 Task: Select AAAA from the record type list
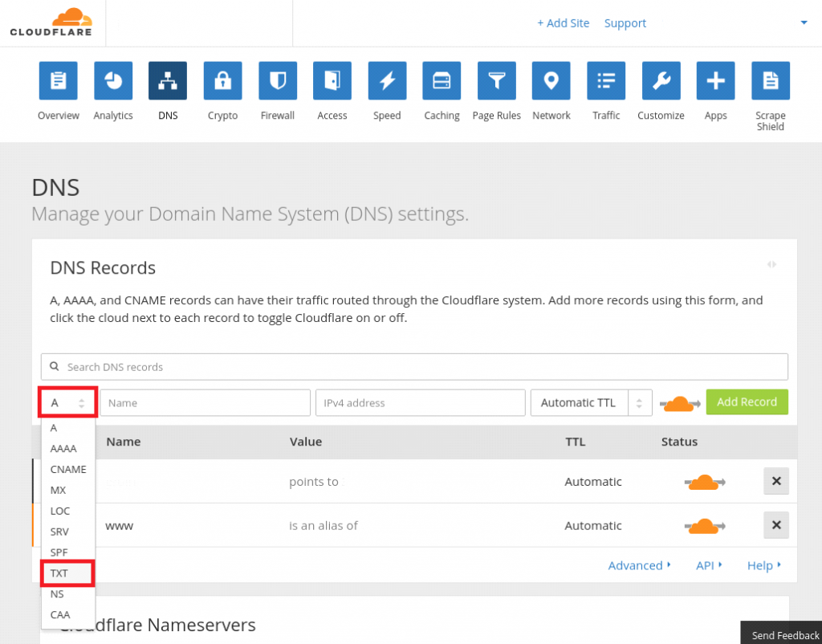click(68, 448)
